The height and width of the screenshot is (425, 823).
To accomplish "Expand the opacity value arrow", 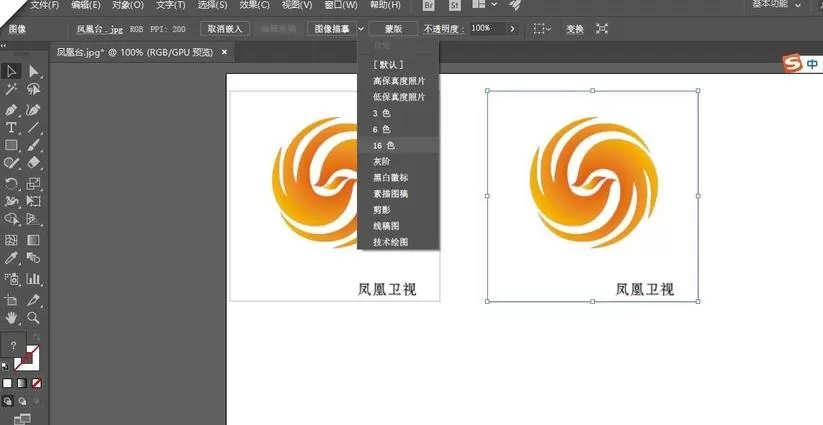I will point(512,29).
